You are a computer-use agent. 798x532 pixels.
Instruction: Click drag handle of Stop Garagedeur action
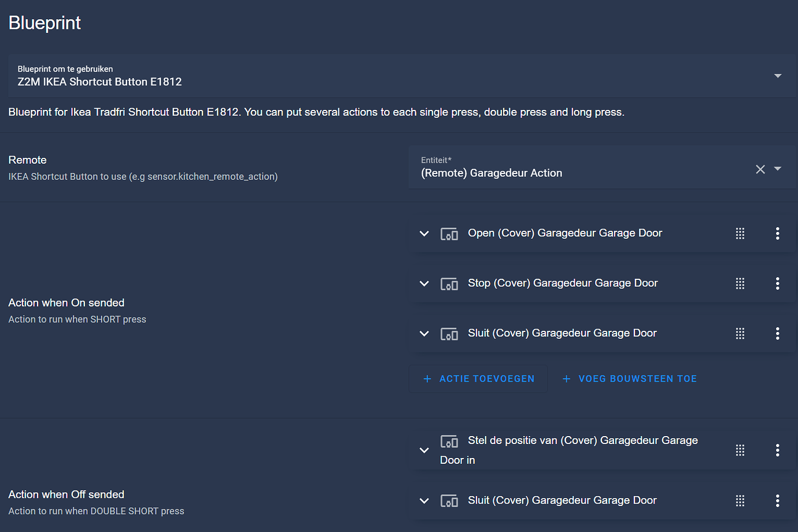[740, 283]
